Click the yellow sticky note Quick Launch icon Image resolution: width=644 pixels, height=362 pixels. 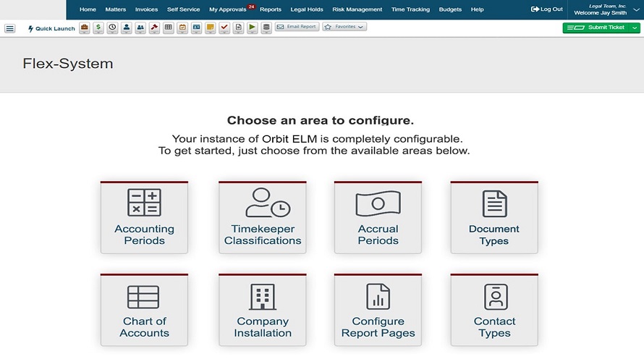coord(211,28)
